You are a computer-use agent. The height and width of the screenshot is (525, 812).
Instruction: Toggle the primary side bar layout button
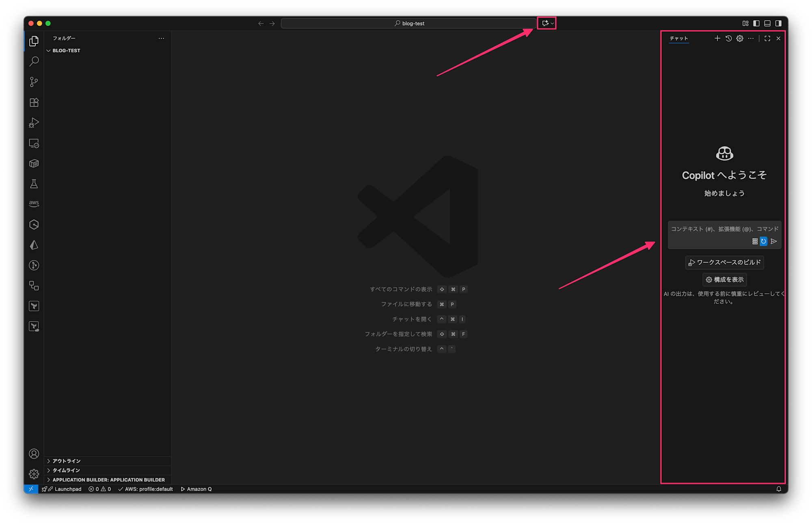click(x=756, y=24)
